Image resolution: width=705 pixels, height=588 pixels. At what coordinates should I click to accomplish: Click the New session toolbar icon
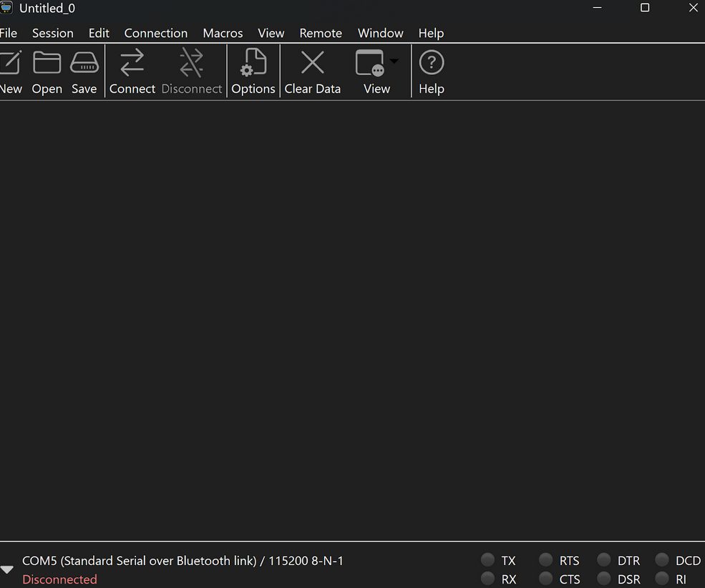point(10,63)
